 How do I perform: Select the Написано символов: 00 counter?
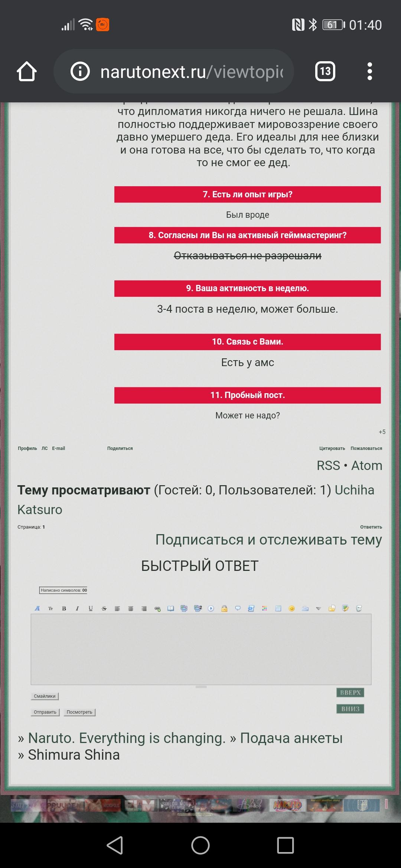coord(64,590)
